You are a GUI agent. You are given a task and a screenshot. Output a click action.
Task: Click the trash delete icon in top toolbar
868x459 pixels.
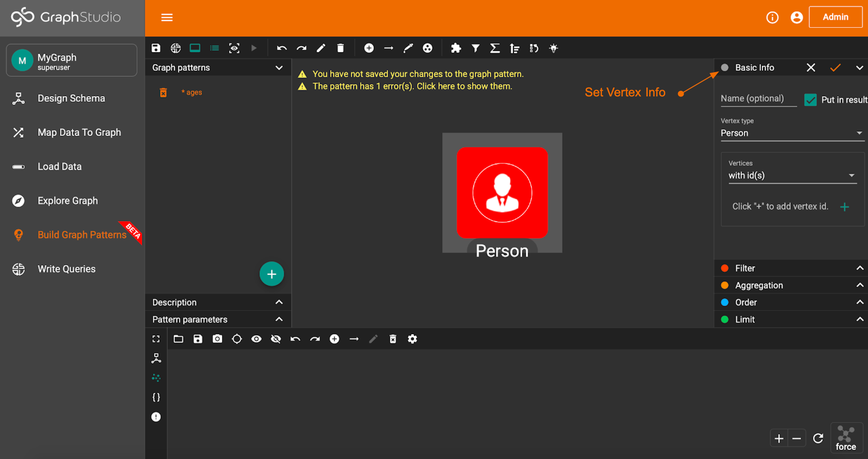point(340,48)
